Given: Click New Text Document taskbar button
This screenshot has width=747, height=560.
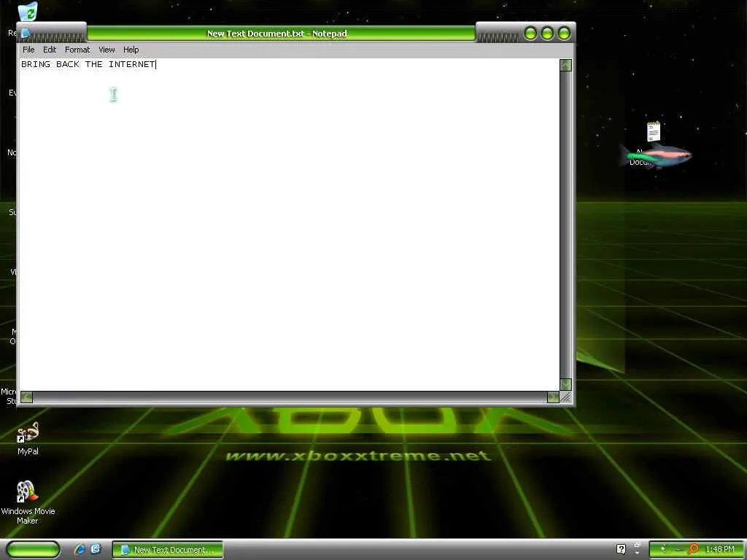Looking at the screenshot, I should click(168, 550).
